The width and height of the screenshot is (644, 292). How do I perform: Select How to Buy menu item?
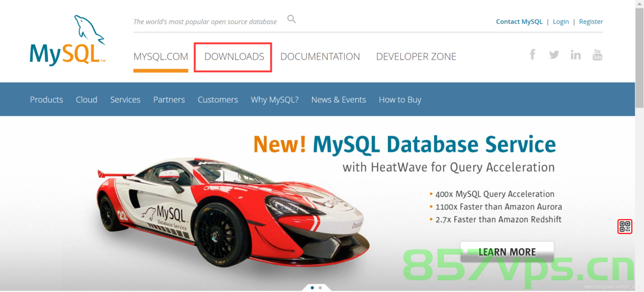coord(400,100)
